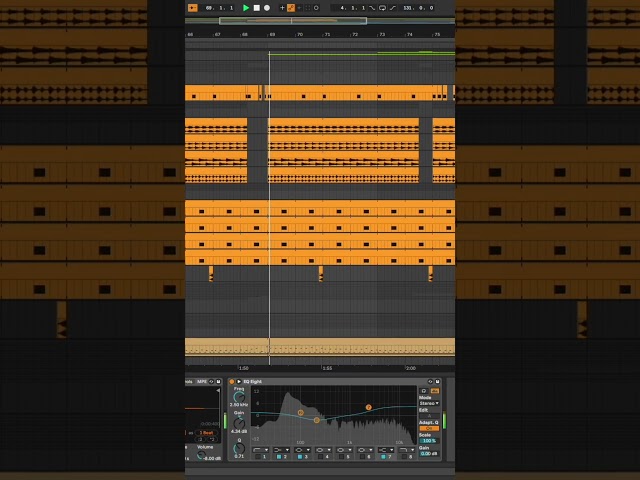The height and width of the screenshot is (480, 640).
Task: Arm the Arrangement Record circle button
Action: tap(267, 8)
